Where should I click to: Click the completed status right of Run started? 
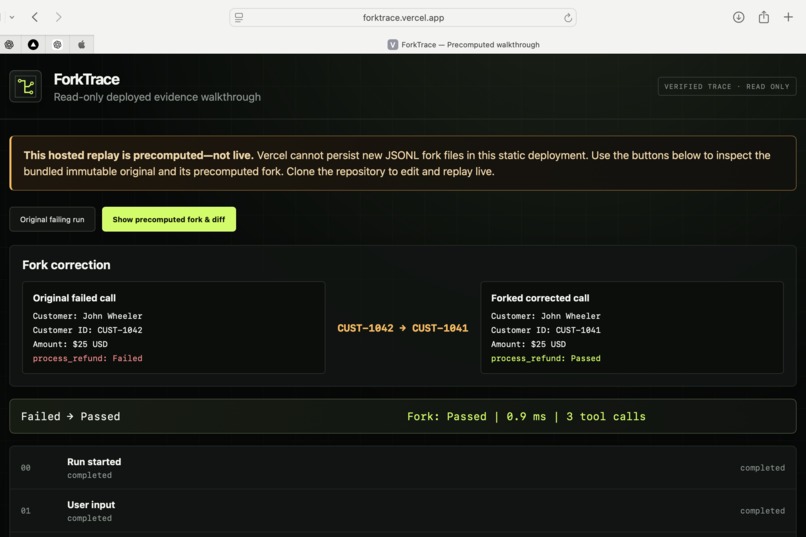(762, 468)
